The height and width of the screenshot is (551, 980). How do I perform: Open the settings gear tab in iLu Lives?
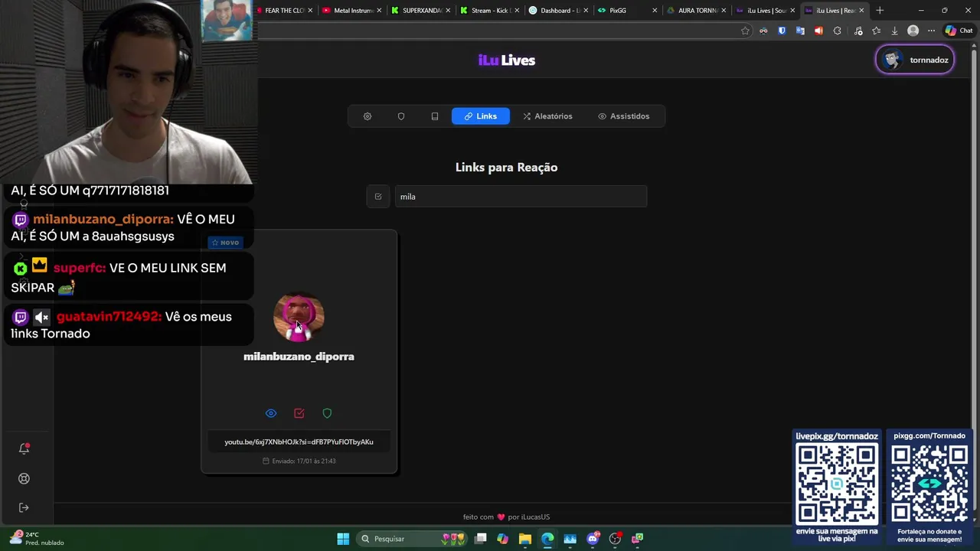367,116
